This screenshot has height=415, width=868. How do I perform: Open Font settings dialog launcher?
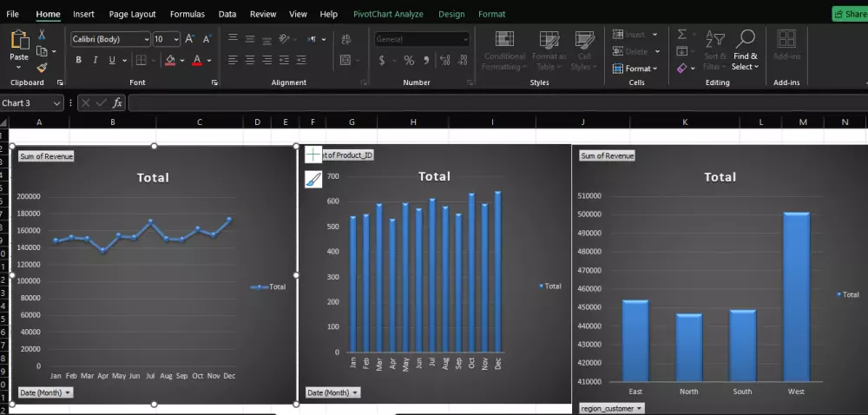(x=214, y=82)
